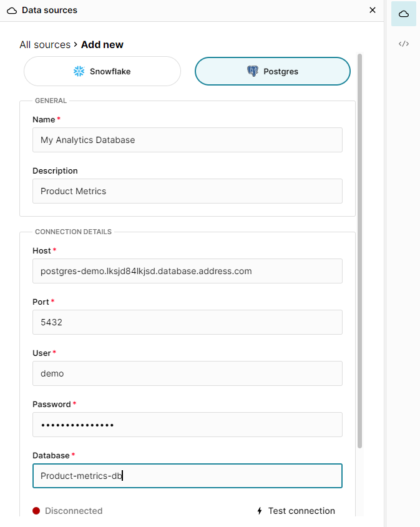
Task: Click the cloud icon beside Data sources title
Action: pos(10,10)
